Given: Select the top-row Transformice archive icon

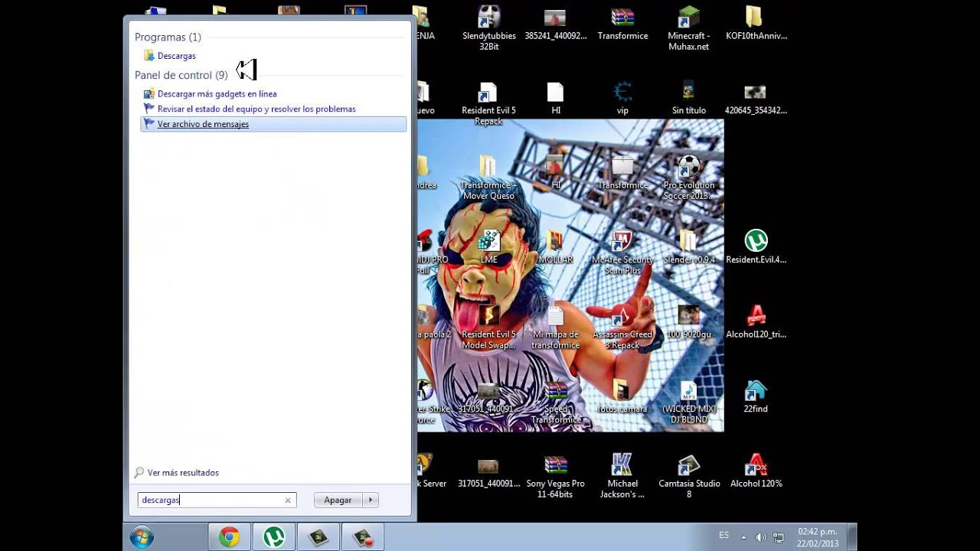Looking at the screenshot, I should click(622, 23).
